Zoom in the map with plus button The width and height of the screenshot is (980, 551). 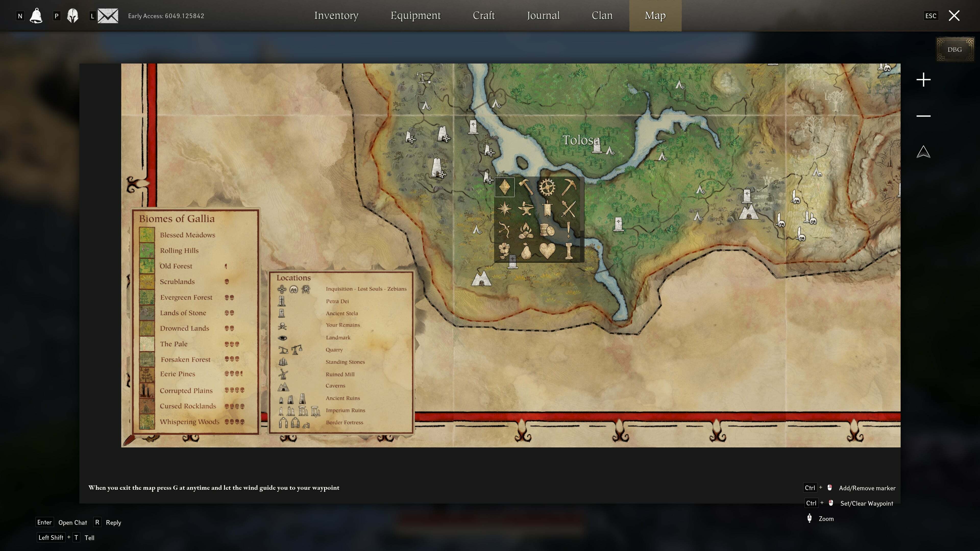click(x=923, y=80)
